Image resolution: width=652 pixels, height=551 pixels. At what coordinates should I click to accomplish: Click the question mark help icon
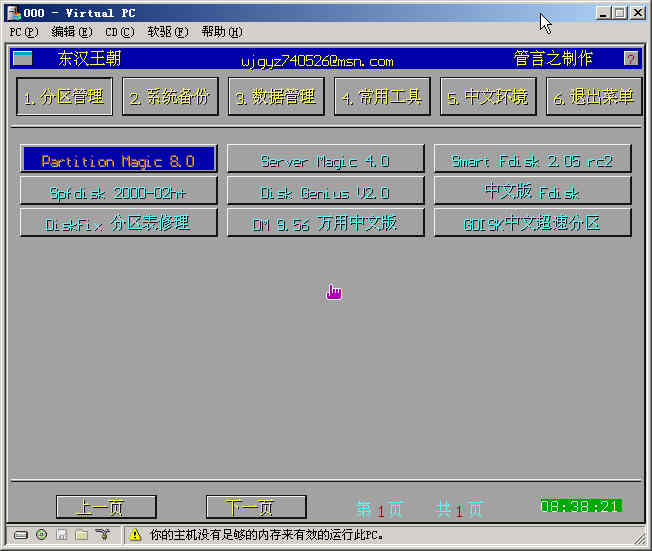pyautogui.click(x=631, y=59)
